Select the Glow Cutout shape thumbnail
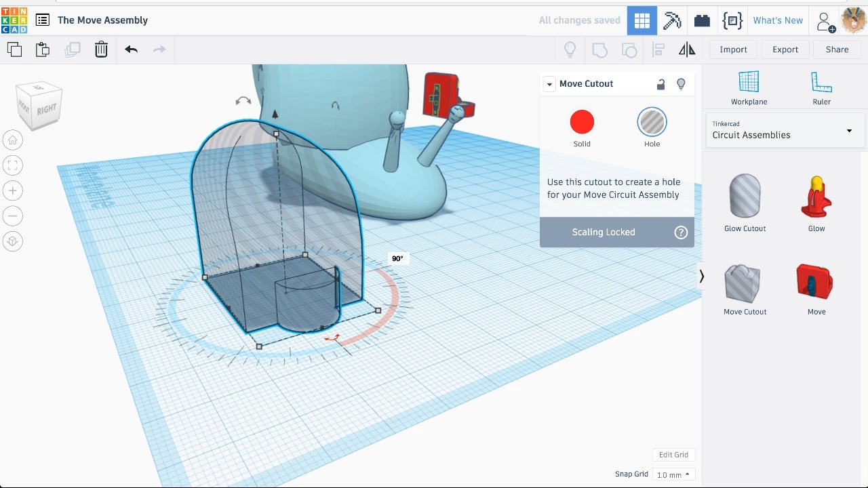 745,197
